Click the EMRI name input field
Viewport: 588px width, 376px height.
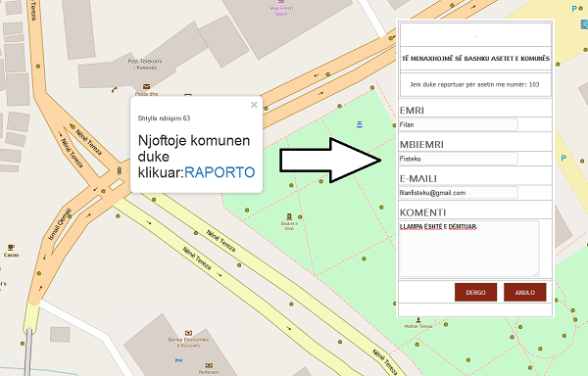click(459, 124)
